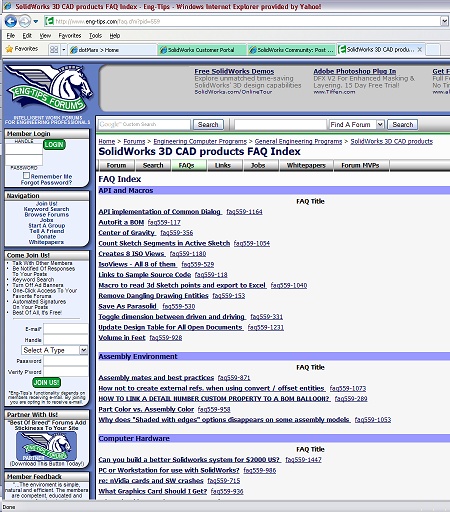Select the Whitepapers tab

click(306, 165)
